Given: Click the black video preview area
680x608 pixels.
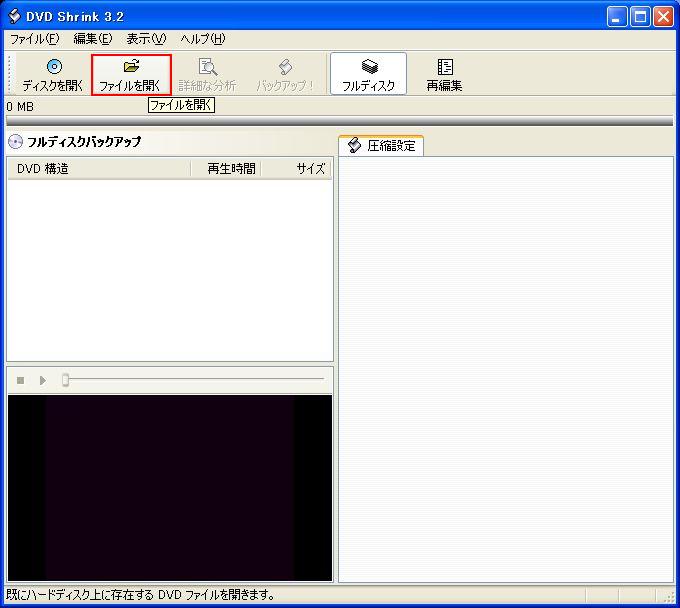Looking at the screenshot, I should click(170, 487).
